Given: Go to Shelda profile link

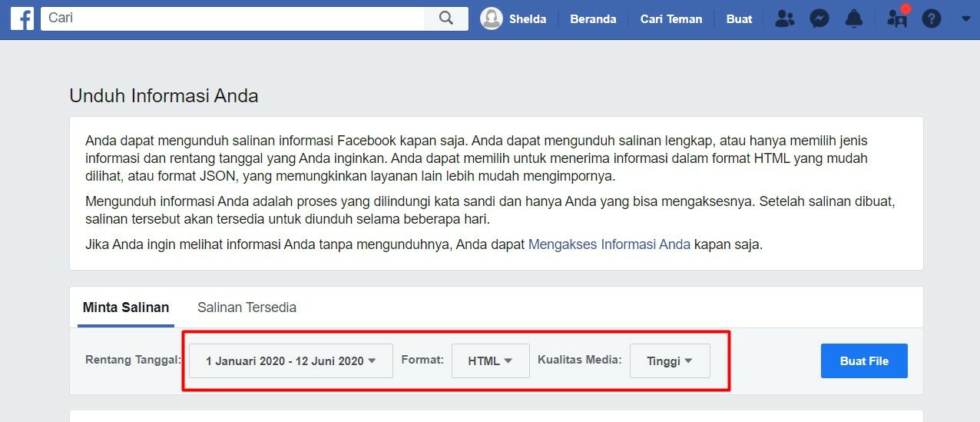Looking at the screenshot, I should pos(528,19).
